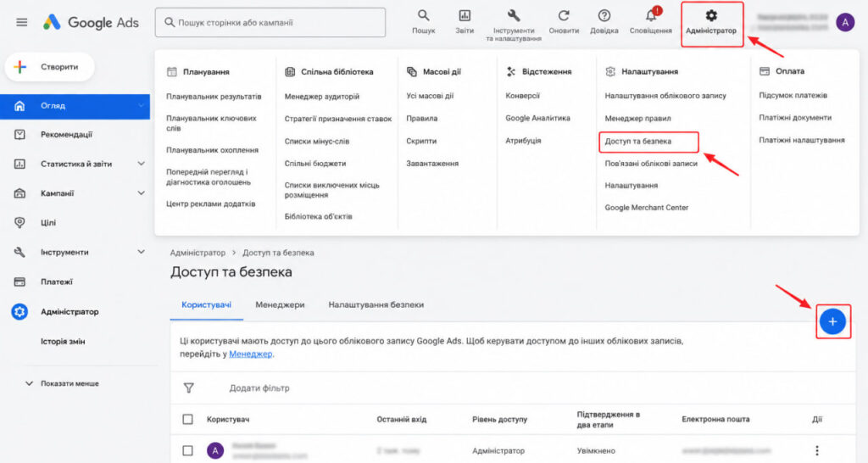This screenshot has width=868, height=463.
Task: Select Менеджер правил menu item
Action: click(x=637, y=119)
